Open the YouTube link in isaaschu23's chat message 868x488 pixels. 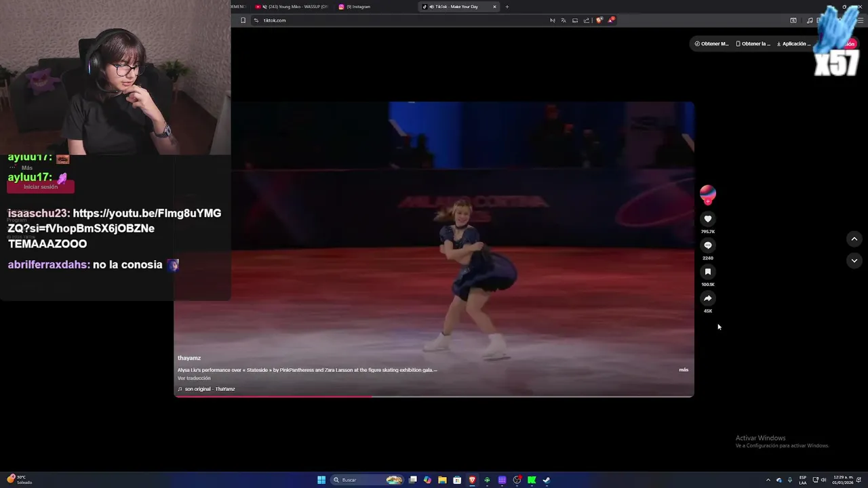coord(115,220)
